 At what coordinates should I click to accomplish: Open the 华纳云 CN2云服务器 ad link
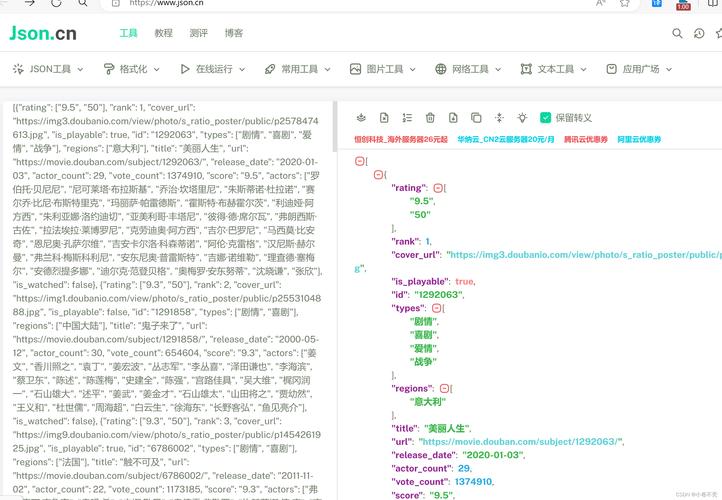tap(506, 139)
